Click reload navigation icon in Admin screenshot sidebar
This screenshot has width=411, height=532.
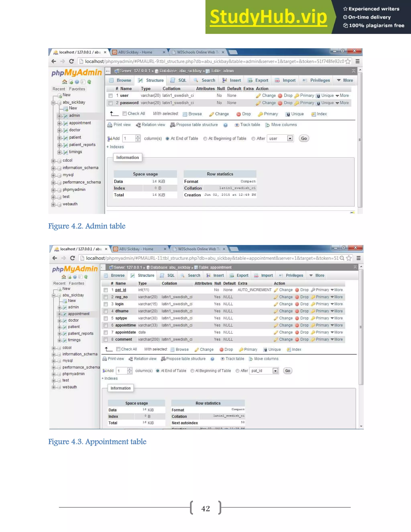click(x=89, y=82)
